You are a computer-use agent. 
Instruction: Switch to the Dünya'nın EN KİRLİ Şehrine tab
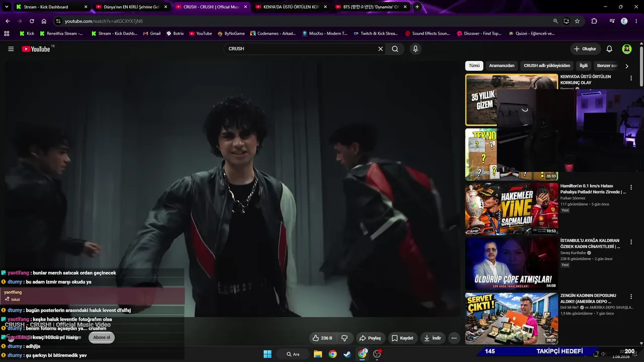coord(132,7)
